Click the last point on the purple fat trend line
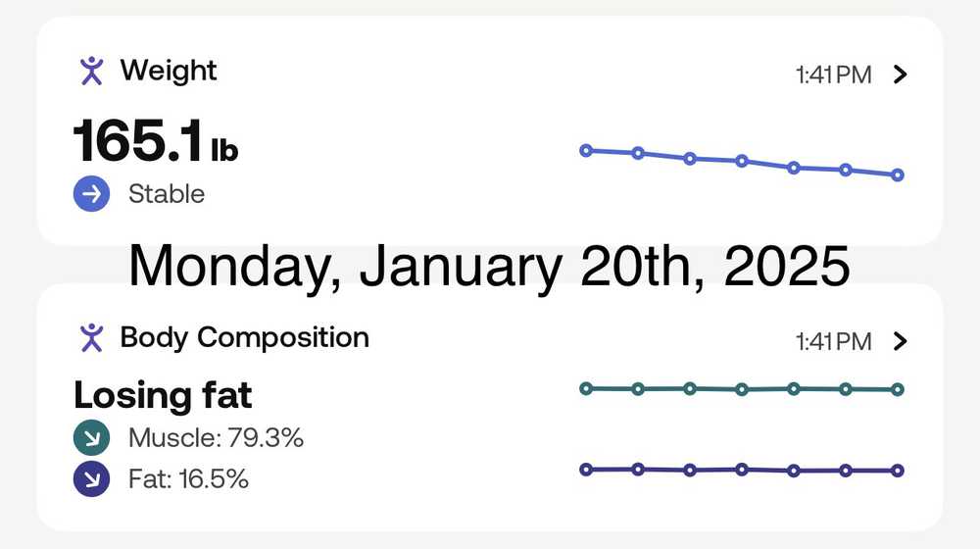 click(x=898, y=471)
